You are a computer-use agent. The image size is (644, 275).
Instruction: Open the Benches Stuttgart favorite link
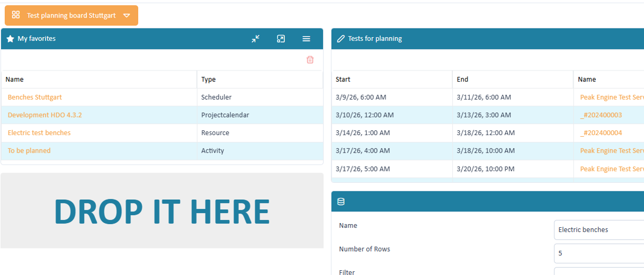[35, 97]
